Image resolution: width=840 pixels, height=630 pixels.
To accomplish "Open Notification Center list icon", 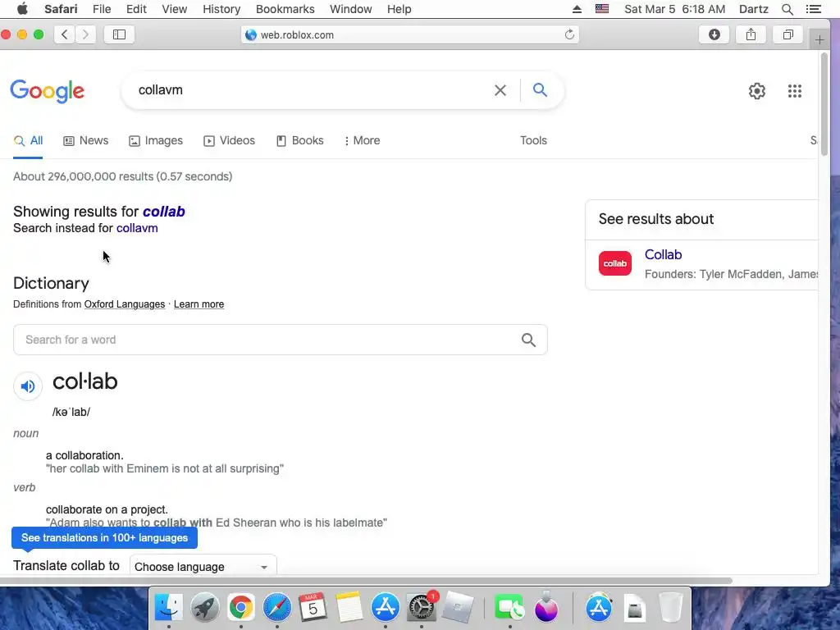I will click(x=814, y=9).
